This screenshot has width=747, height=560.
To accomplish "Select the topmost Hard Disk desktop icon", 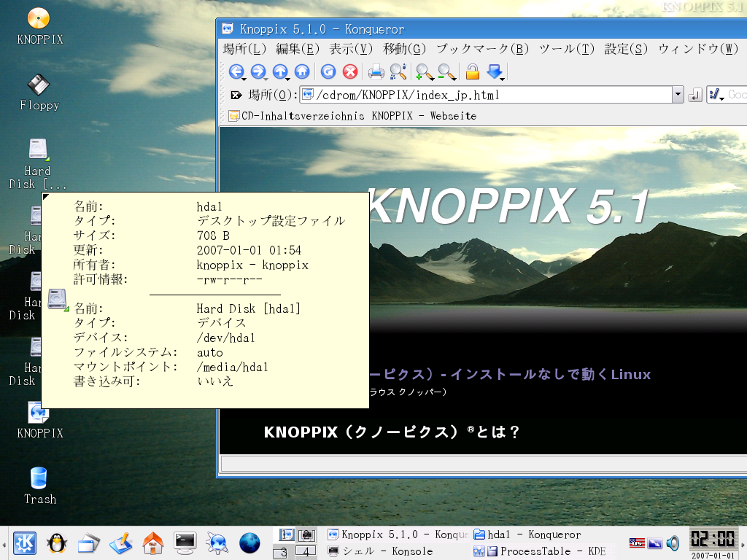I will coord(38,164).
